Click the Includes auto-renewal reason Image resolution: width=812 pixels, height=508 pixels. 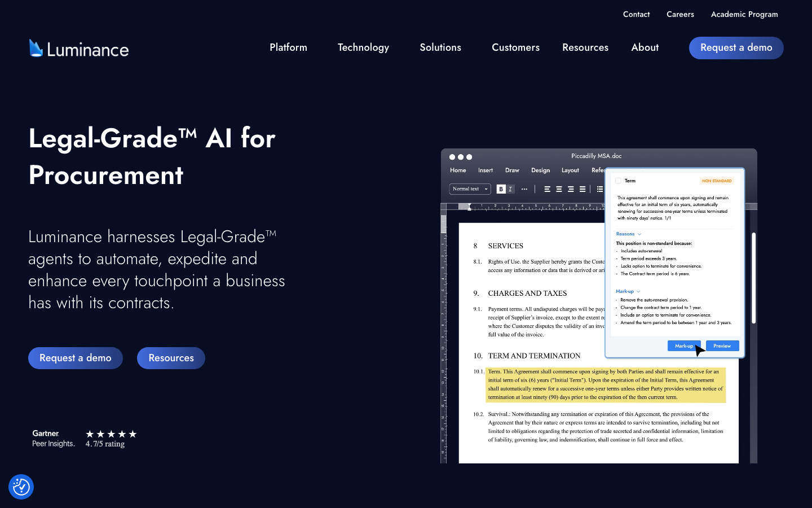pyautogui.click(x=641, y=251)
